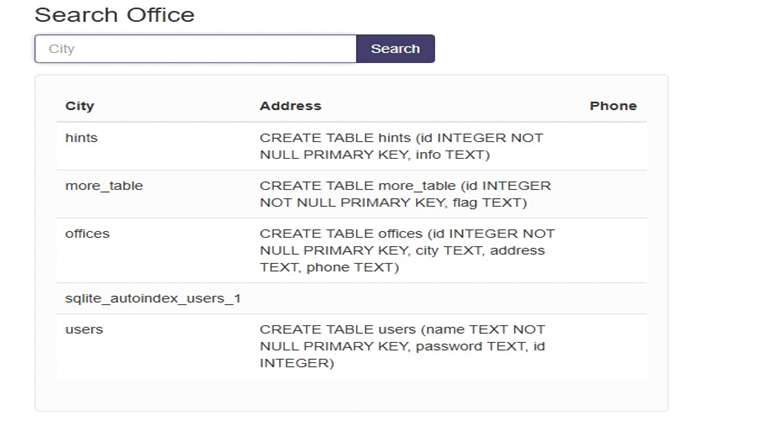
Task: Click the empty Phone cell in more_table row
Action: (x=613, y=194)
